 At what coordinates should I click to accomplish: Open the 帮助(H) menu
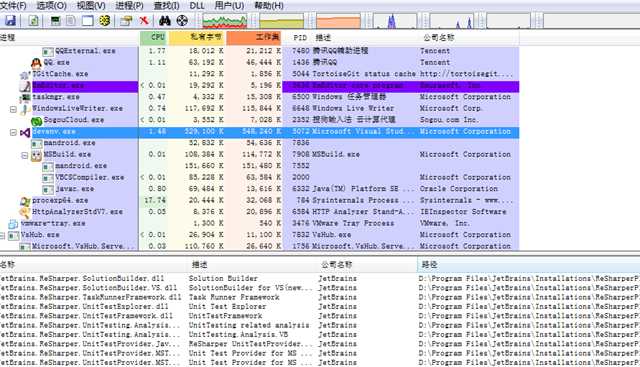(269, 6)
